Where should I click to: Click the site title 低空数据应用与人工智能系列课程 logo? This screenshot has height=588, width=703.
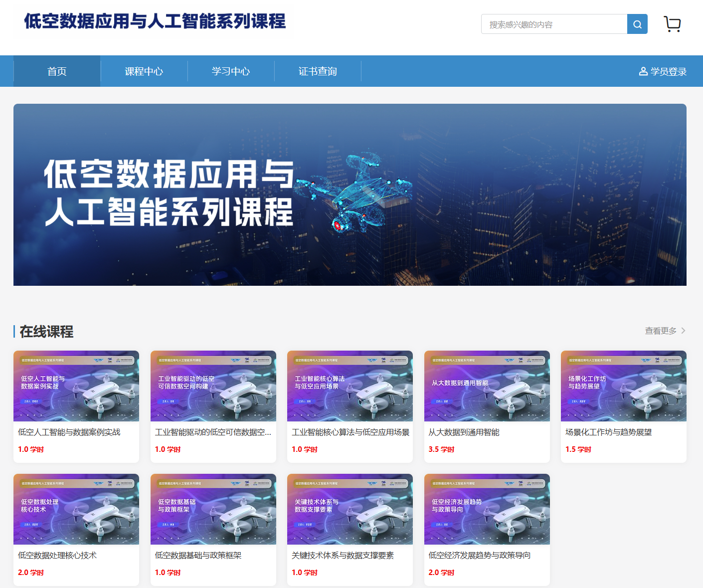pos(155,21)
